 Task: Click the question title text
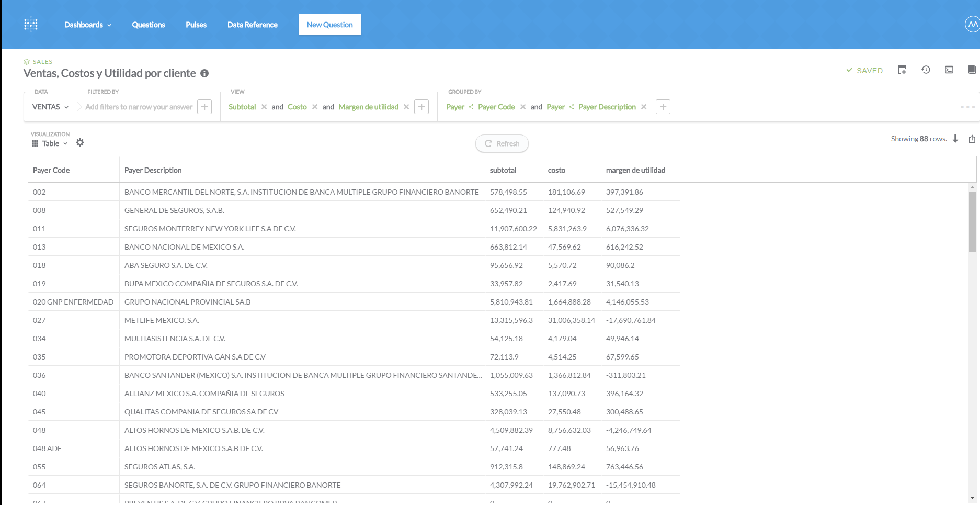(x=110, y=73)
